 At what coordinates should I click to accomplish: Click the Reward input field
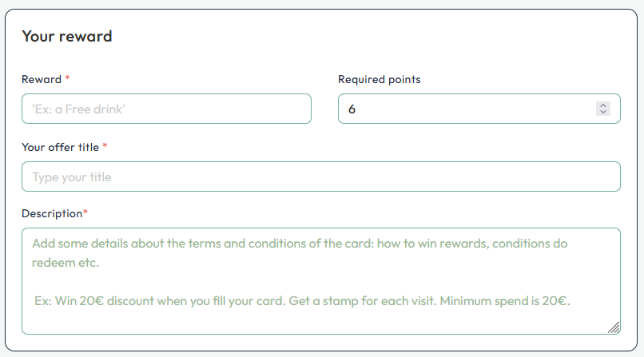pyautogui.click(x=166, y=109)
